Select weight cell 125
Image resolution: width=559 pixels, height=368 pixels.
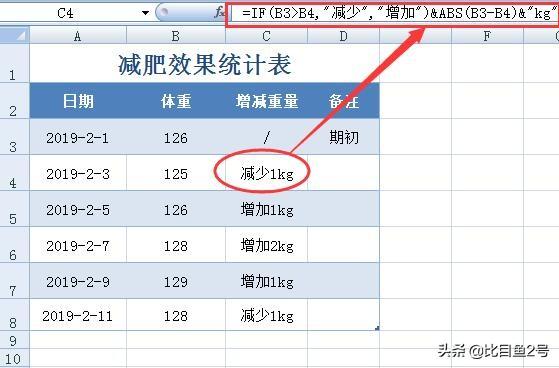176,173
